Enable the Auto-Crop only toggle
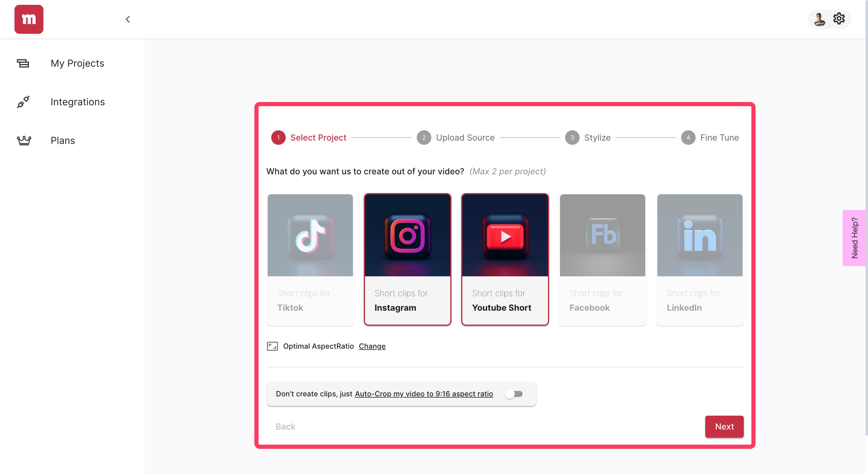The height and width of the screenshot is (476, 868). pyautogui.click(x=514, y=394)
